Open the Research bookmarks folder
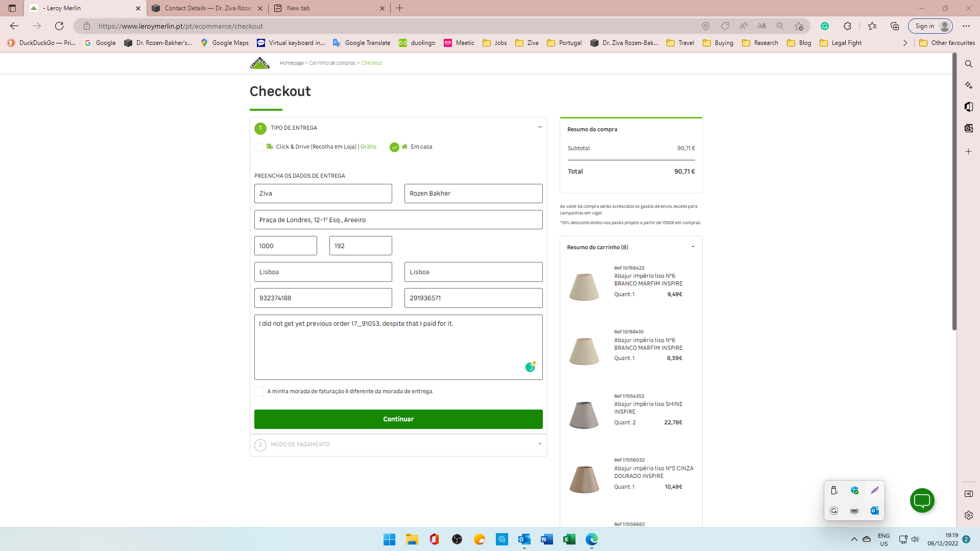This screenshot has width=980, height=551. (x=760, y=43)
